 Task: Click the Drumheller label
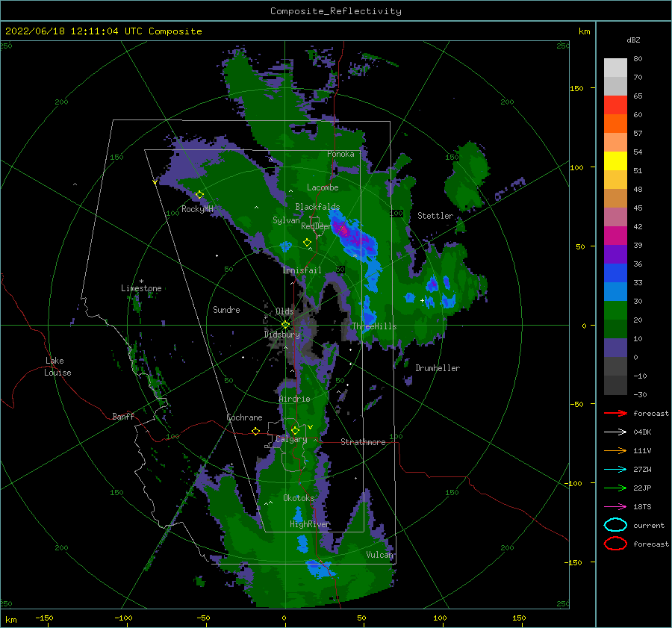point(438,368)
